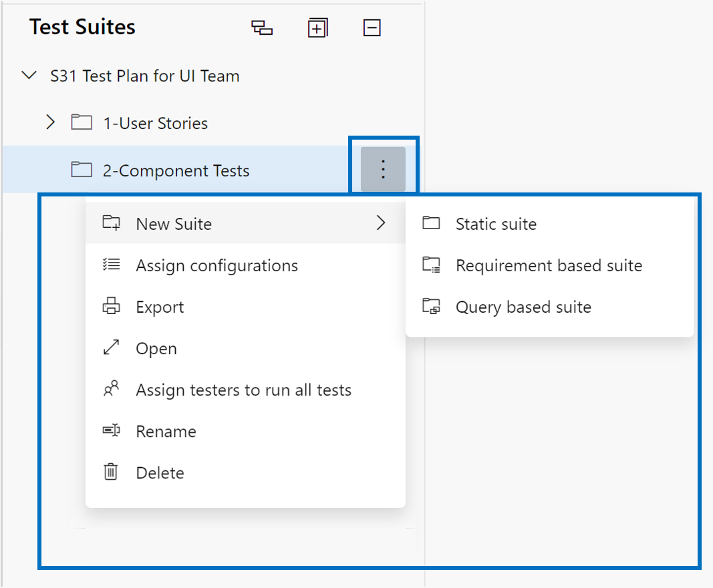
Task: Click the Rename text field icon
Action: point(111,431)
